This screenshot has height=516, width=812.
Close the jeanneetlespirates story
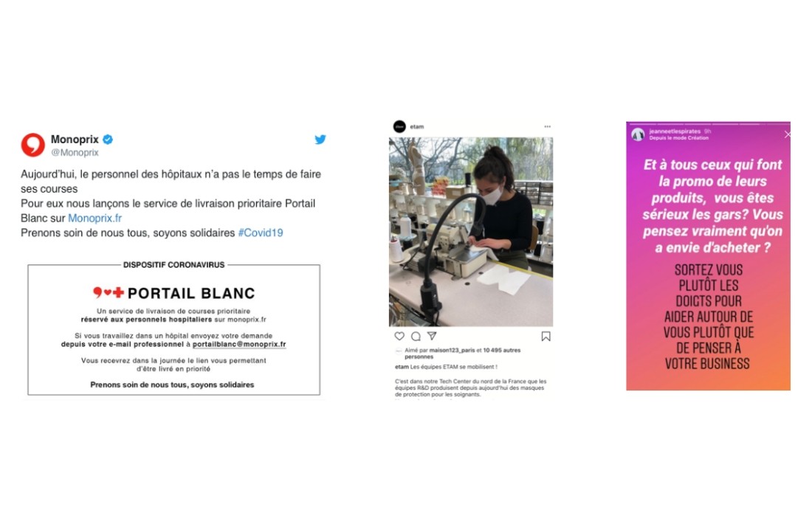coord(787,134)
